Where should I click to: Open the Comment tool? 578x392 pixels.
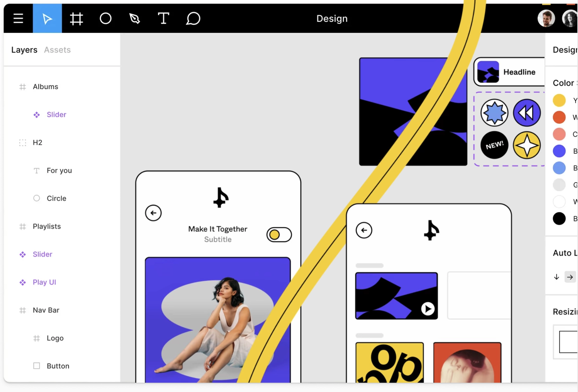(193, 18)
